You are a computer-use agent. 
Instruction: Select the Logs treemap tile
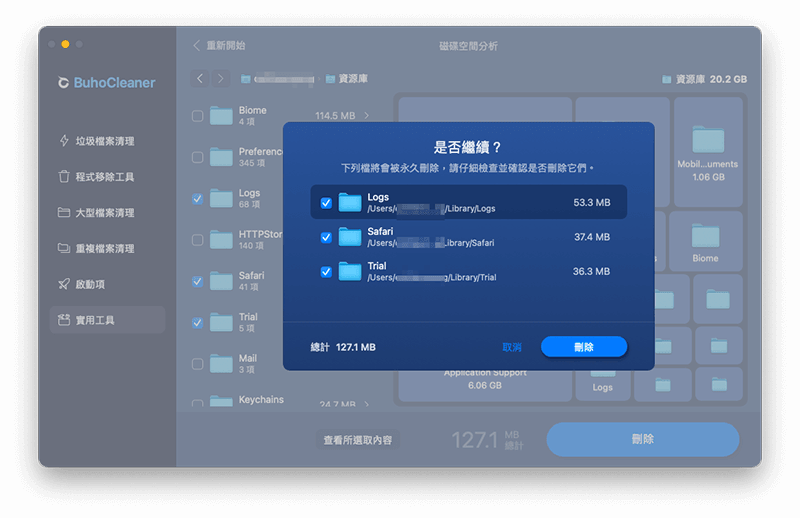click(x=603, y=384)
